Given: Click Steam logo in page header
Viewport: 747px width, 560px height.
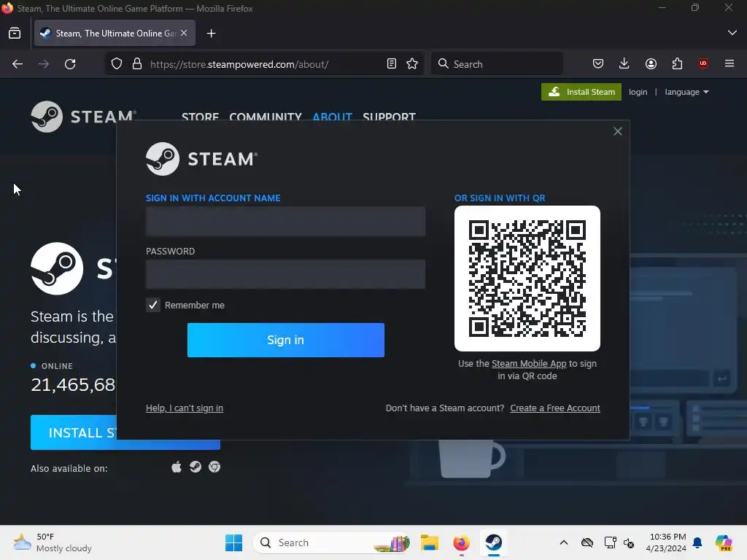Looking at the screenshot, I should point(84,116).
